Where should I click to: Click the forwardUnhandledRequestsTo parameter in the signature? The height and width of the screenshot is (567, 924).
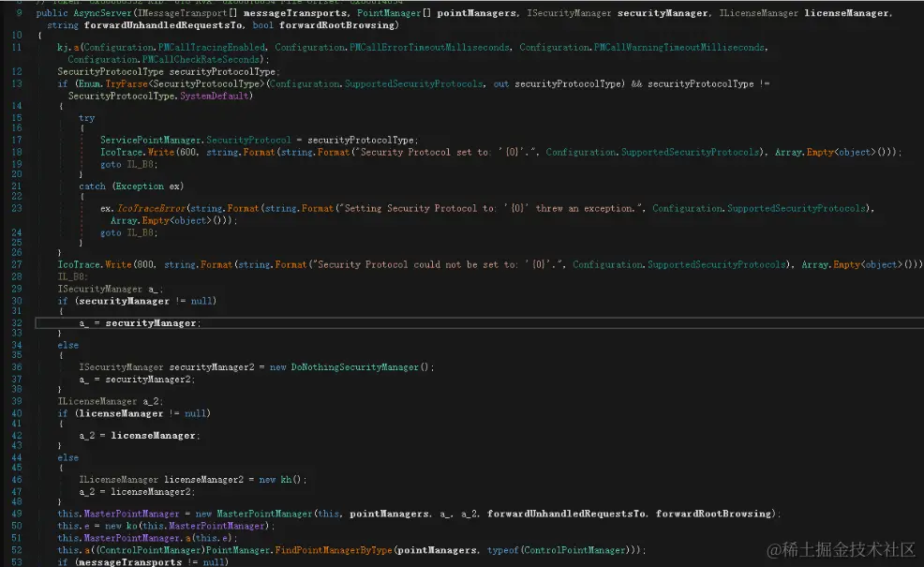(163, 25)
